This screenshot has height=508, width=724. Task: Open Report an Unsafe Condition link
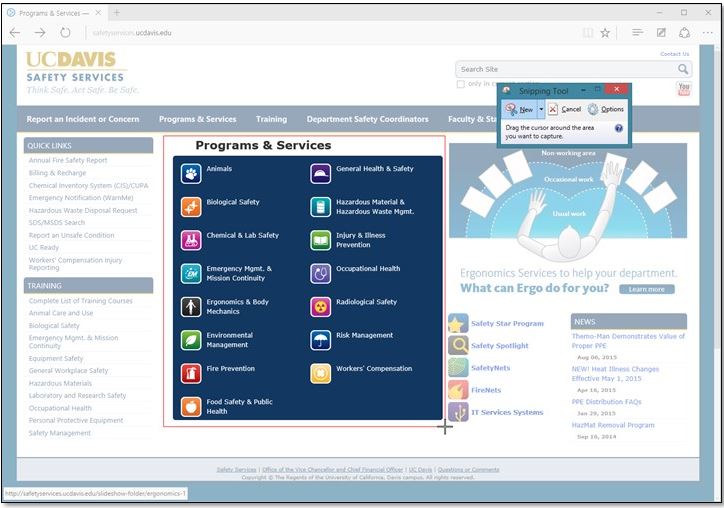coord(72,235)
